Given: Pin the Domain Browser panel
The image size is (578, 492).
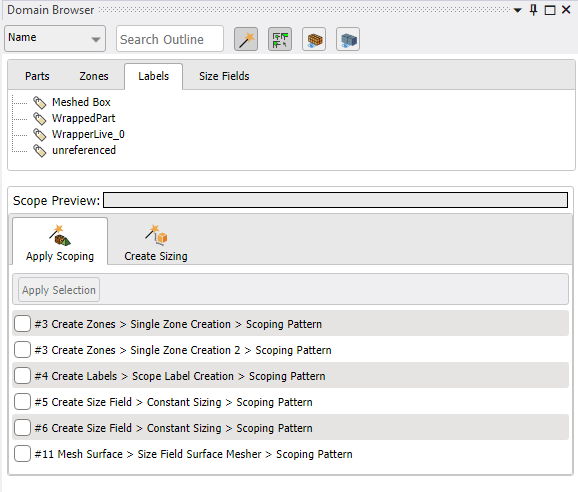Looking at the screenshot, I should pos(533,10).
